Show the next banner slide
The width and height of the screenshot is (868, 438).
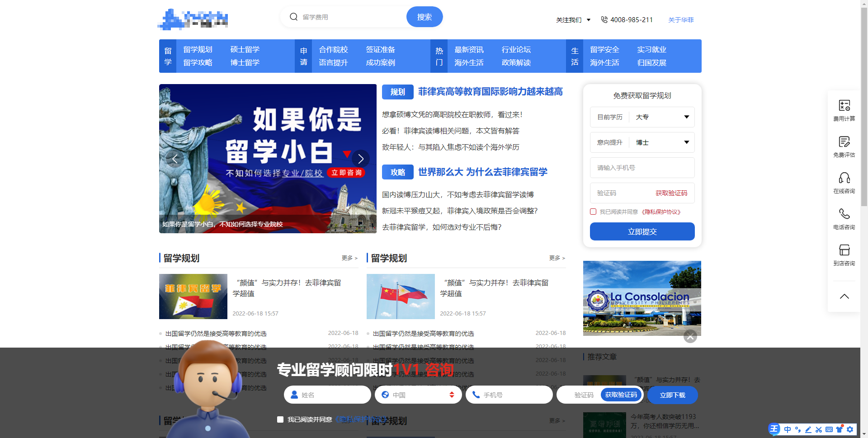pyautogui.click(x=361, y=159)
